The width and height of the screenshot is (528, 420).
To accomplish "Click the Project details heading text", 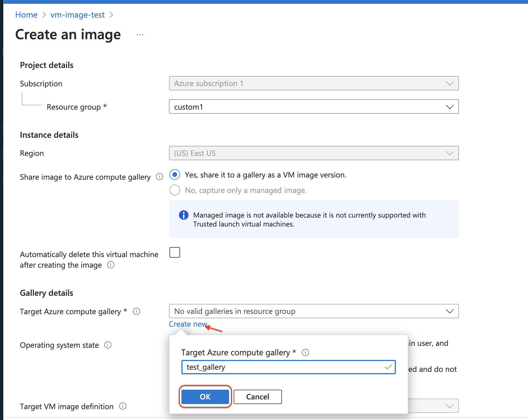I will [x=47, y=65].
